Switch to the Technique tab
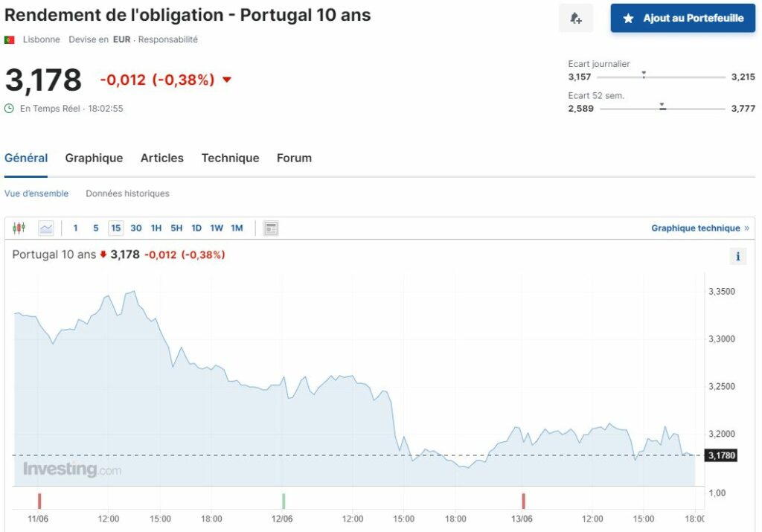 click(230, 158)
